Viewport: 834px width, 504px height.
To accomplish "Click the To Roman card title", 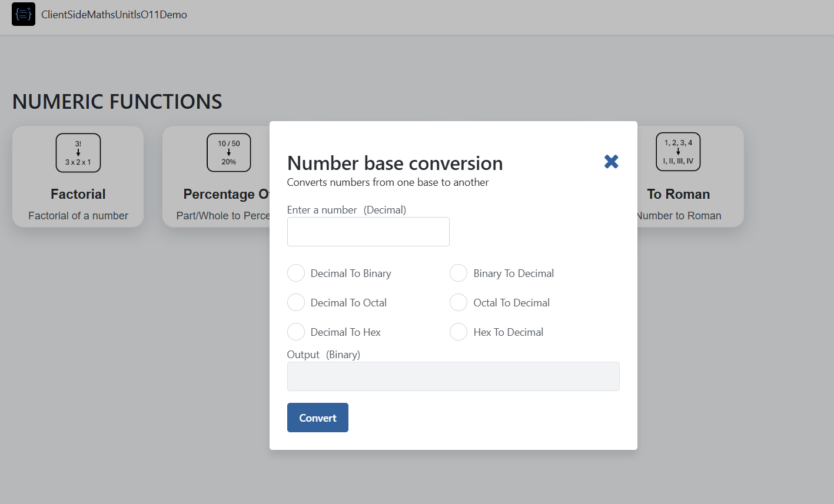I will (679, 194).
